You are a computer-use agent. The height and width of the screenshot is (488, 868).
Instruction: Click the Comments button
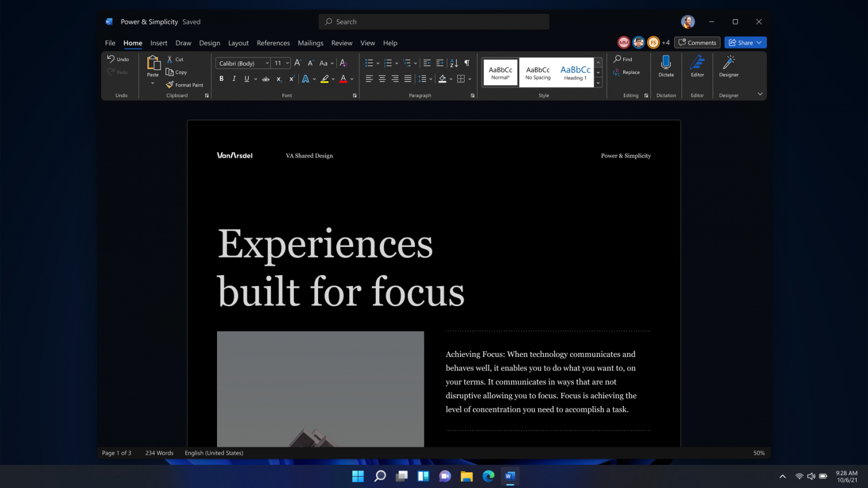click(697, 42)
